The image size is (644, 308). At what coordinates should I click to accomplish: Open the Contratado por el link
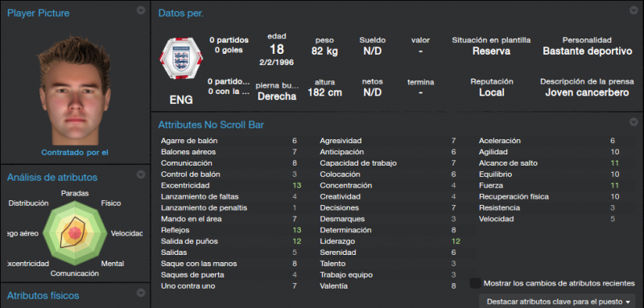[x=75, y=153]
